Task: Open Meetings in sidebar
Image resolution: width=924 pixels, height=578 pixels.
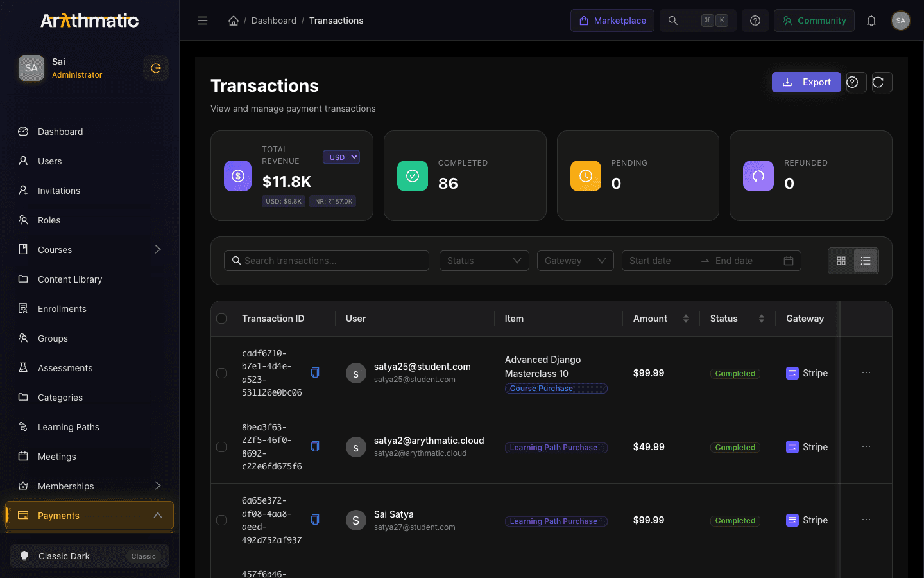Action: pyautogui.click(x=90, y=457)
